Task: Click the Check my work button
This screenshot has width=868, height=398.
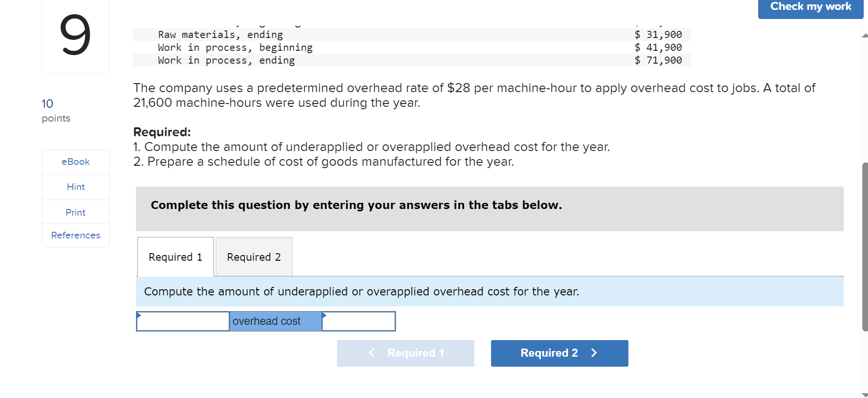Action: 810,7
